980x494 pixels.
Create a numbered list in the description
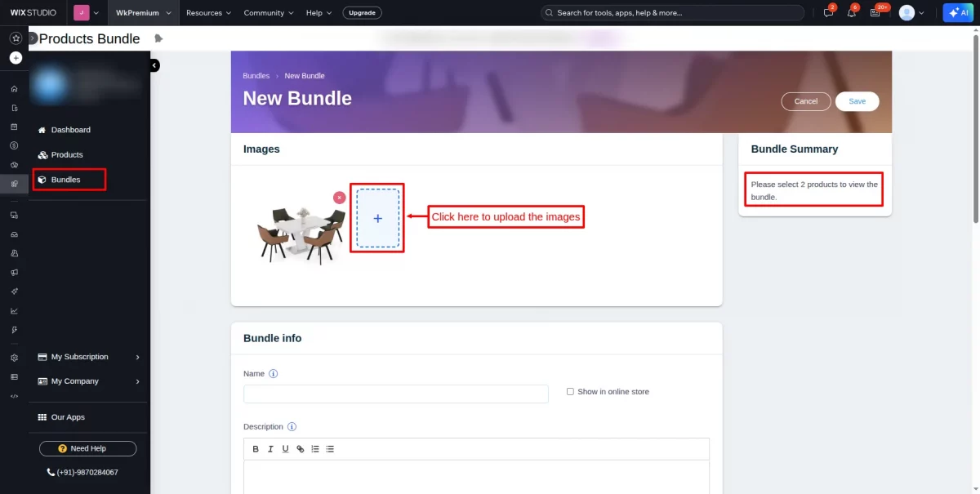click(x=314, y=448)
